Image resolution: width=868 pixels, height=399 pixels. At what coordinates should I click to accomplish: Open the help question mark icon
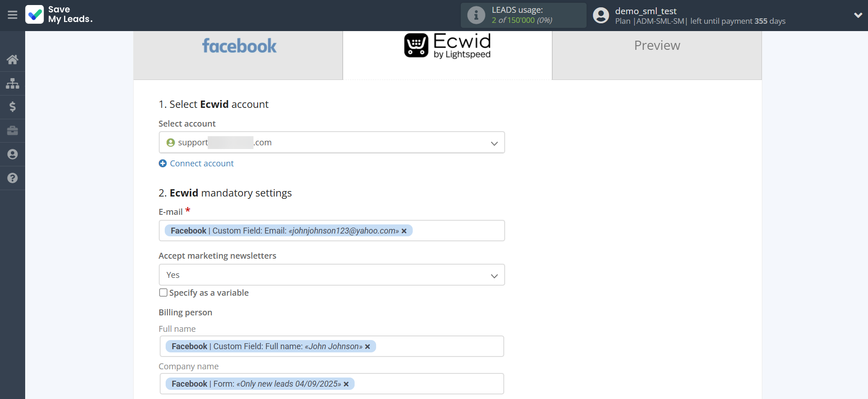[12, 178]
